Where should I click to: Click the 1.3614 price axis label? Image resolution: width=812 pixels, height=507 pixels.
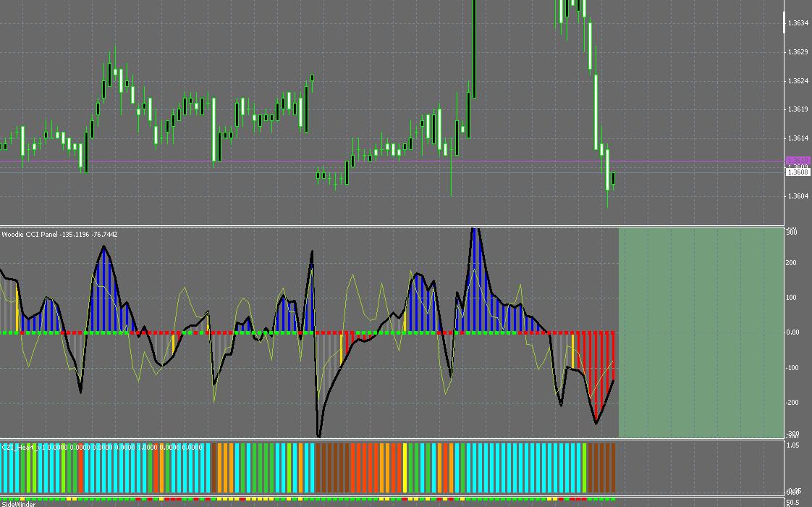tap(798, 138)
